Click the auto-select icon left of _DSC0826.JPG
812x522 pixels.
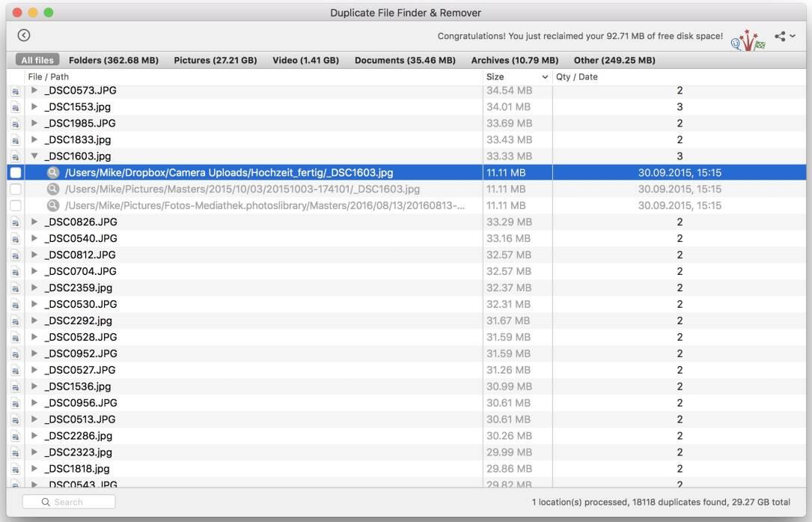[x=15, y=222]
